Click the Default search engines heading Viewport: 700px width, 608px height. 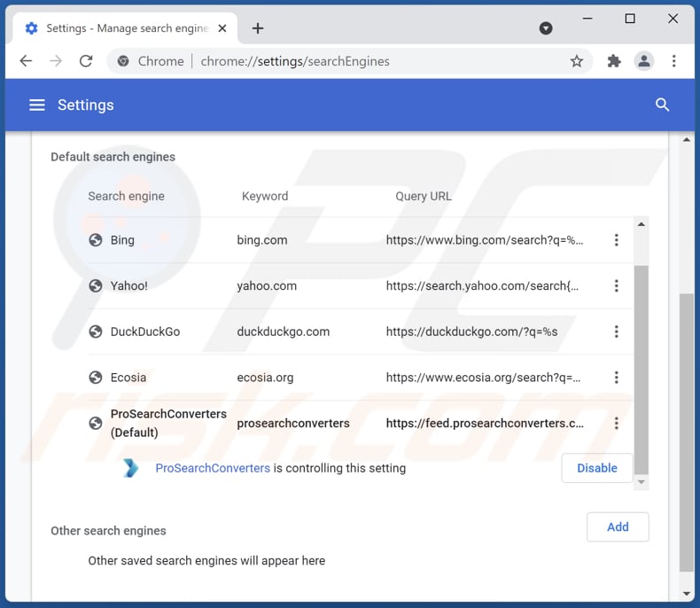[113, 157]
